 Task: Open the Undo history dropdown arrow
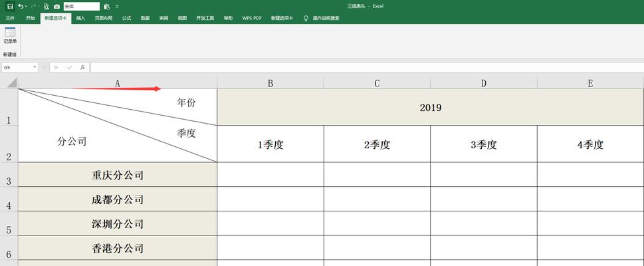pos(27,7)
